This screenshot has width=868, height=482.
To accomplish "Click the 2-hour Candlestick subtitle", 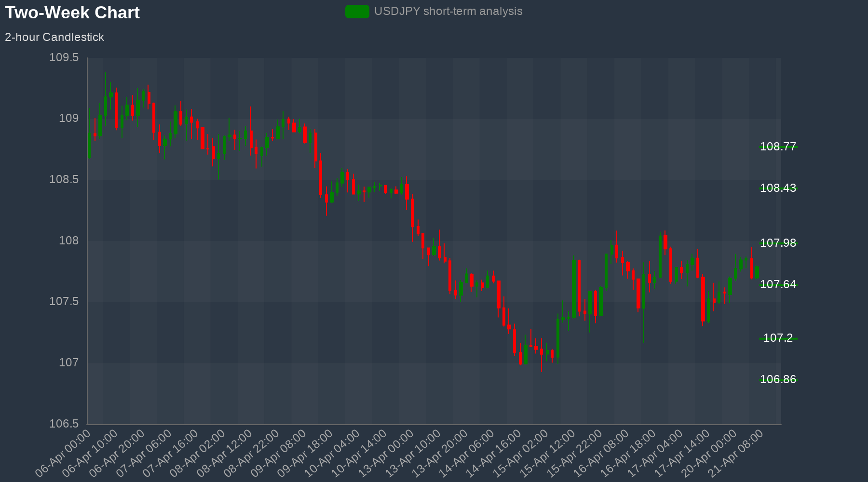I will coord(54,37).
